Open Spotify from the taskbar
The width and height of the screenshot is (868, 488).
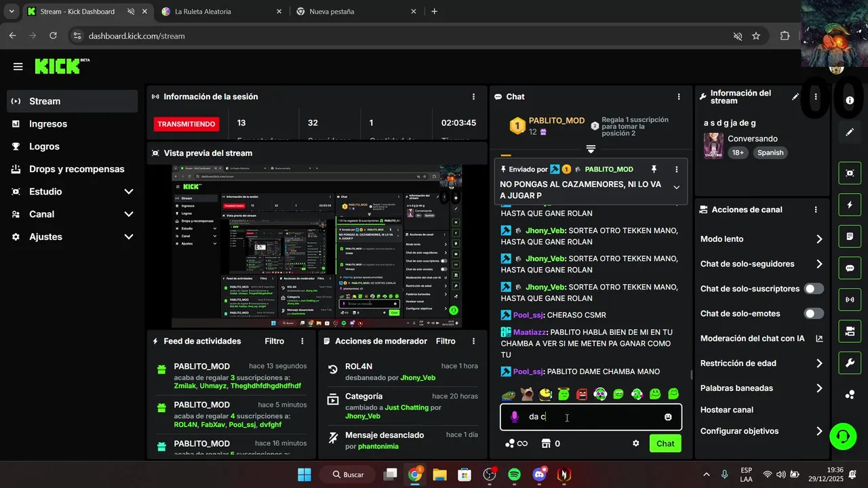coord(514,474)
